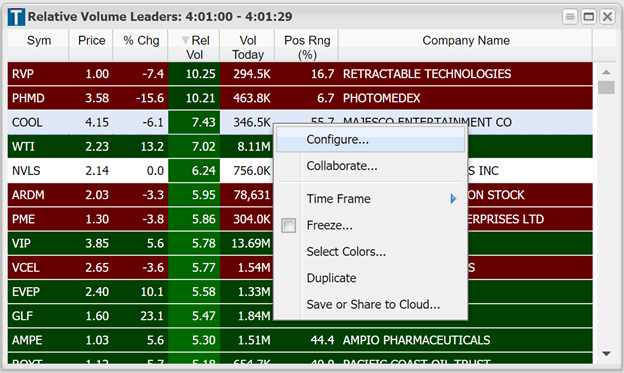The image size is (624, 373).
Task: Close the Relative Volume Leaders window
Action: 607,17
